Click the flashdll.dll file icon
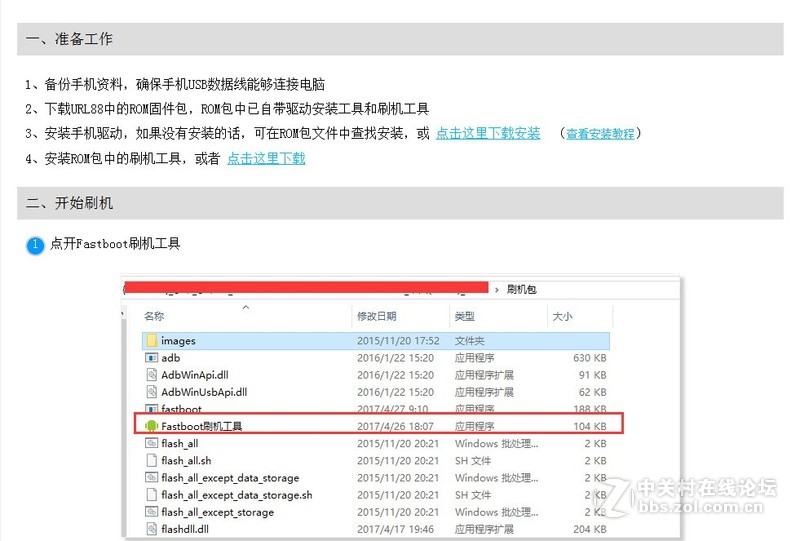800x541 pixels. click(x=152, y=529)
